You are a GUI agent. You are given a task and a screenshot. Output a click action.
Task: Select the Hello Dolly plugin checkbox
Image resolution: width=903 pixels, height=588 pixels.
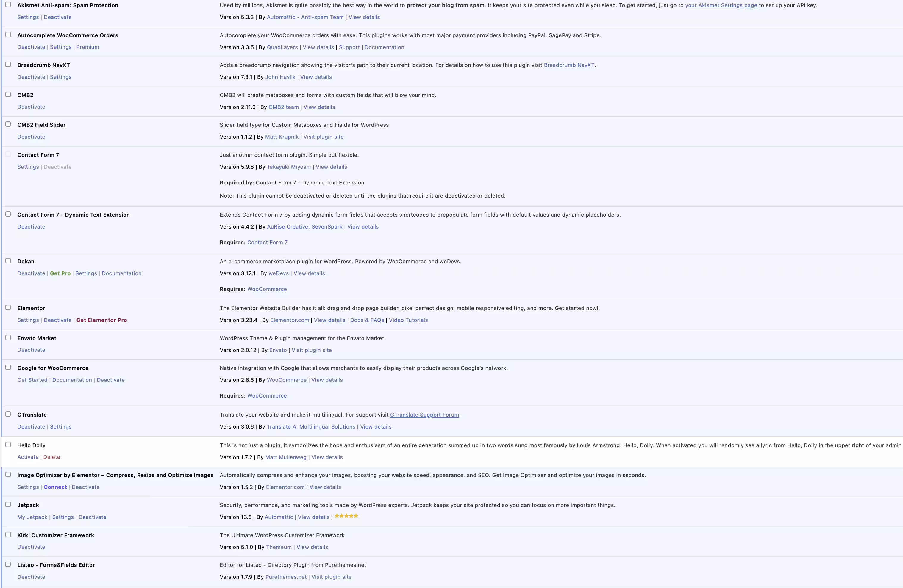coord(8,445)
